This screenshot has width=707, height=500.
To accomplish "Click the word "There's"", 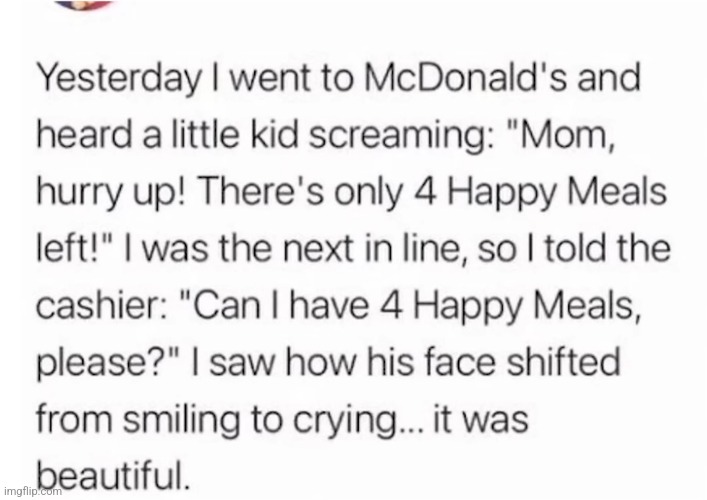I will [261, 191].
